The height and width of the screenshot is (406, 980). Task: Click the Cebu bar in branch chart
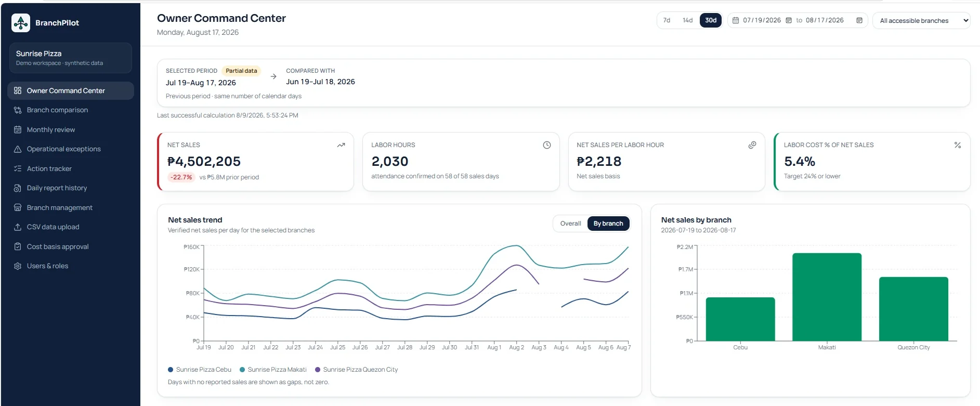click(740, 319)
